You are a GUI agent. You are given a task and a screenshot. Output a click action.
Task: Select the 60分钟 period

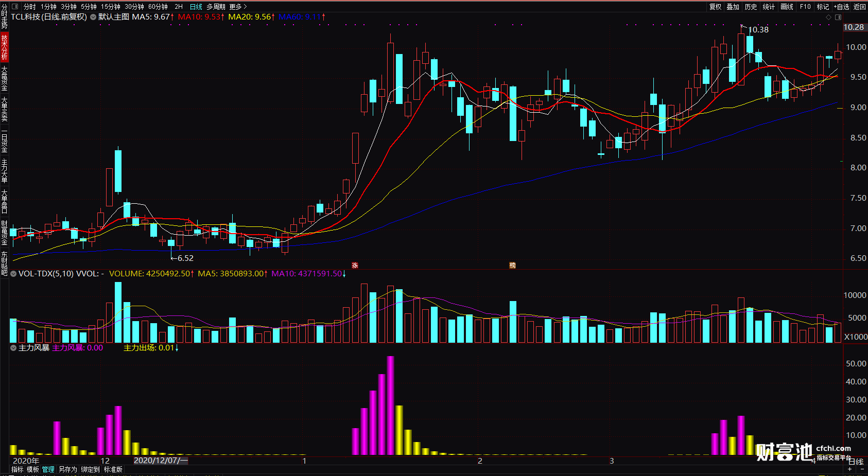click(x=158, y=7)
